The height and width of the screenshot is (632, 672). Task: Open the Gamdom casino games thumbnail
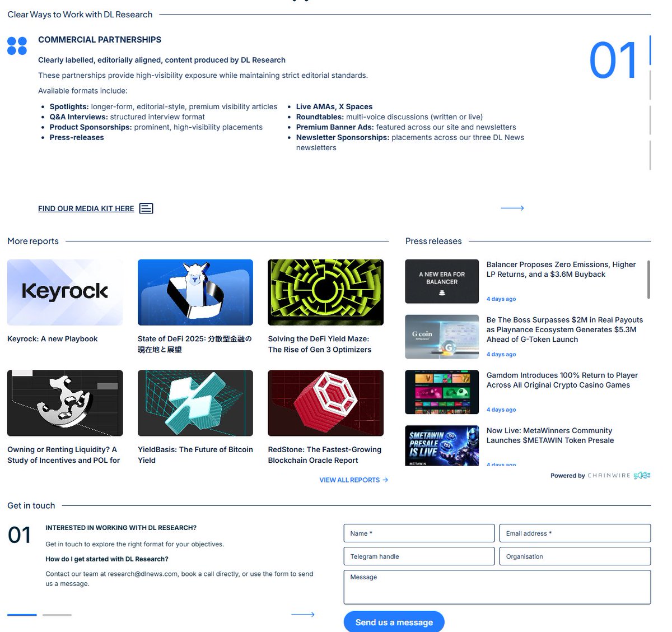pos(442,392)
